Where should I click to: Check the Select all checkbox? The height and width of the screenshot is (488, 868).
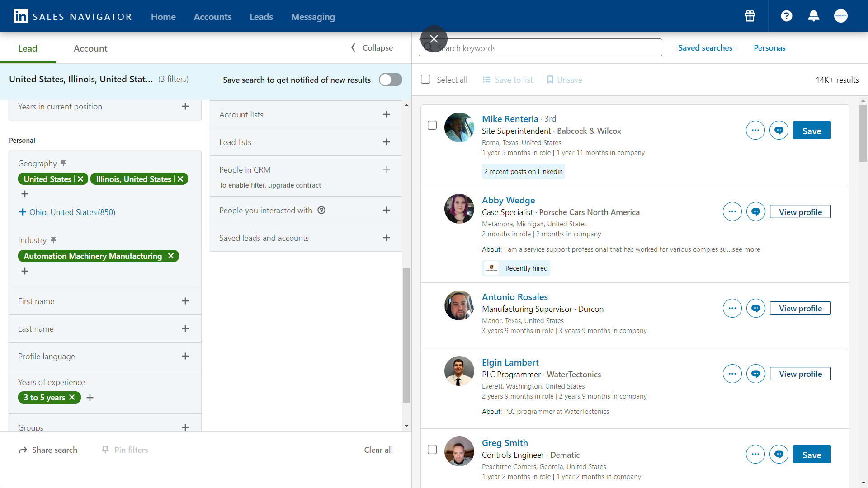(x=426, y=80)
